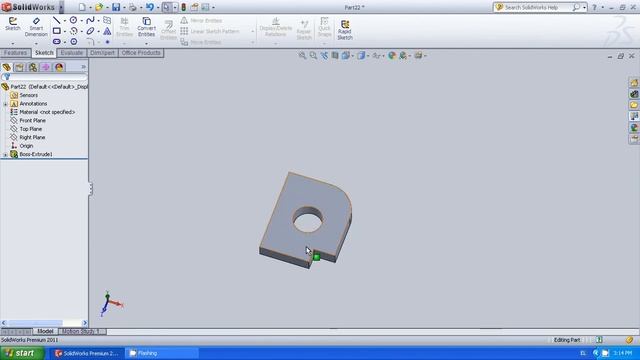
Task: Open the DisplayManager tab
Action: 59,67
